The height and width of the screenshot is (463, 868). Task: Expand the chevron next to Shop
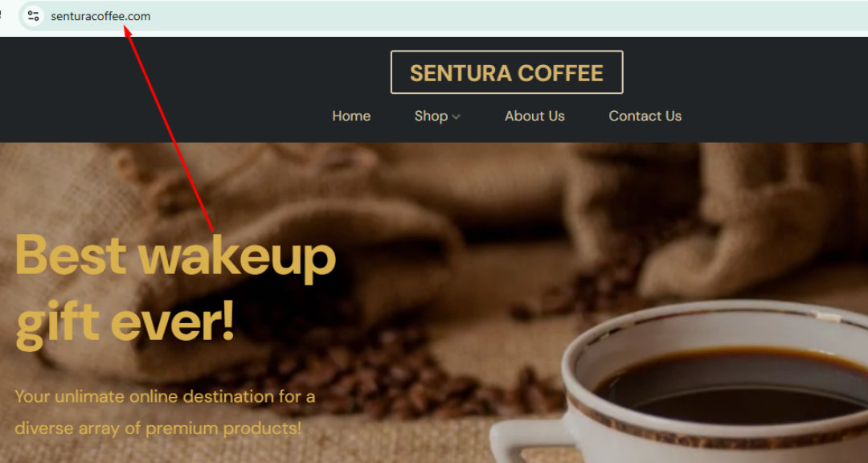point(456,117)
